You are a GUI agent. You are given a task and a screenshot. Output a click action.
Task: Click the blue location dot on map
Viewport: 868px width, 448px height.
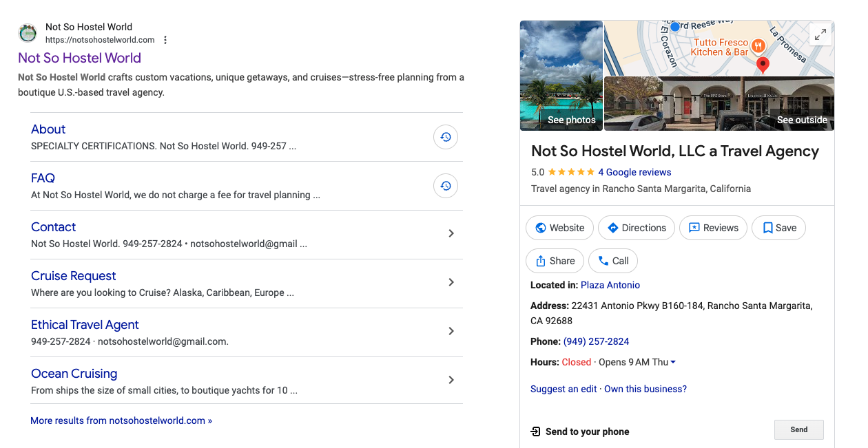[x=675, y=26]
